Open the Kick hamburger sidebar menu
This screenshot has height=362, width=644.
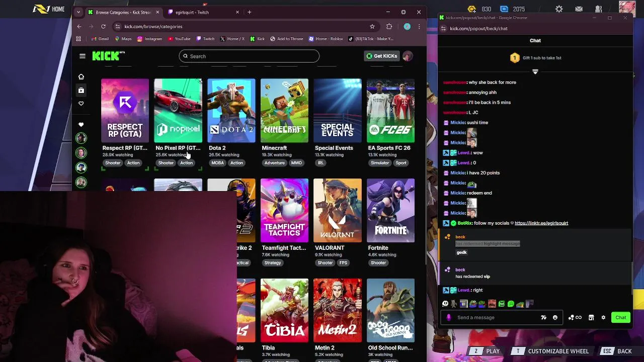83,56
